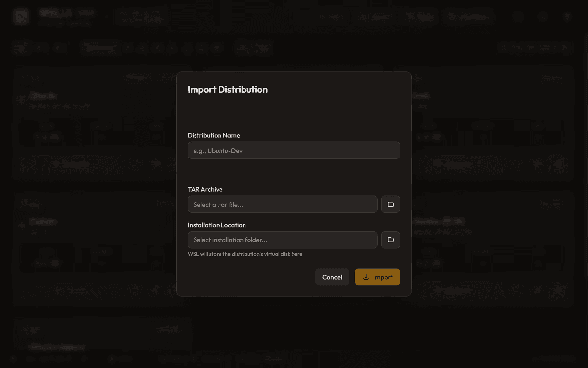Click the refresh icon near the top-right
The height and width of the screenshot is (368, 588).
(x=518, y=16)
